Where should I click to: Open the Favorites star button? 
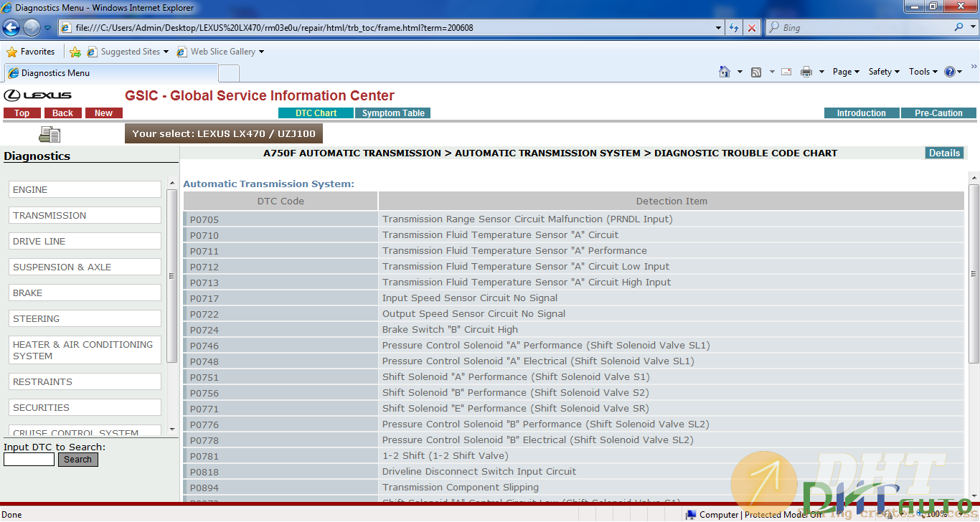pos(31,52)
